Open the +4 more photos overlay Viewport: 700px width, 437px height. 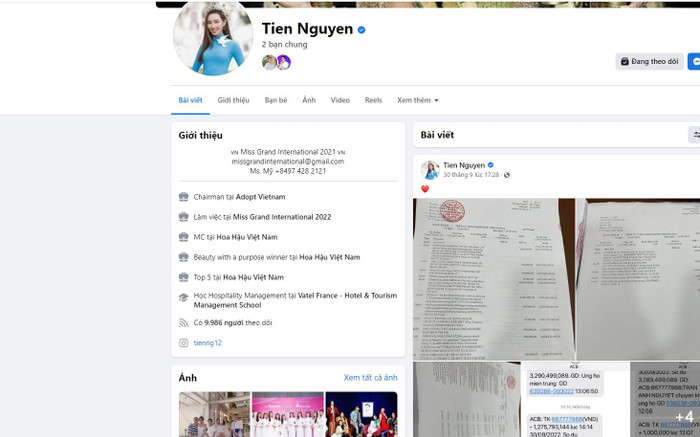(684, 416)
